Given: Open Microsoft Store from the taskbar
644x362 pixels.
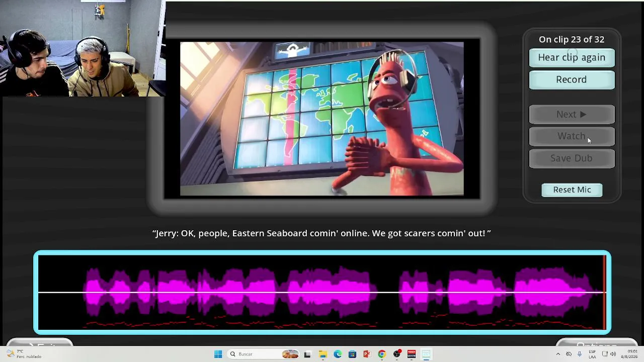Looking at the screenshot, I should pos(352,354).
